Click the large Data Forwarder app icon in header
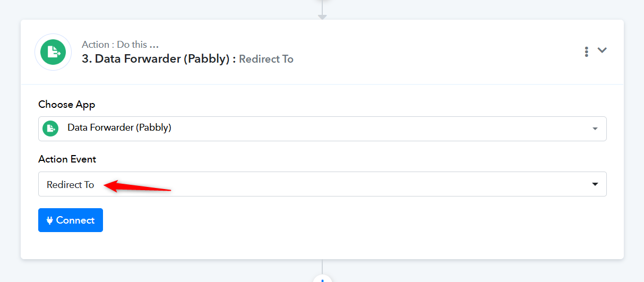The image size is (644, 282). click(x=53, y=52)
